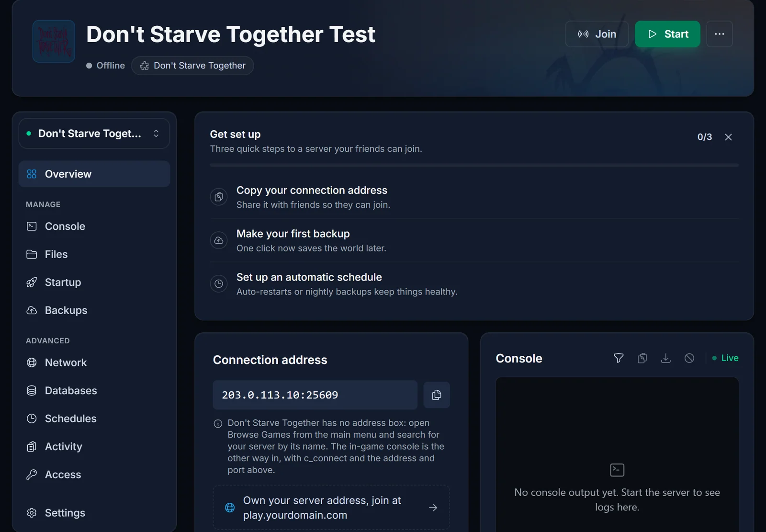Screen dimensions: 766x532
Task: Click the arrow on the custom domain card
Action: [433, 508]
